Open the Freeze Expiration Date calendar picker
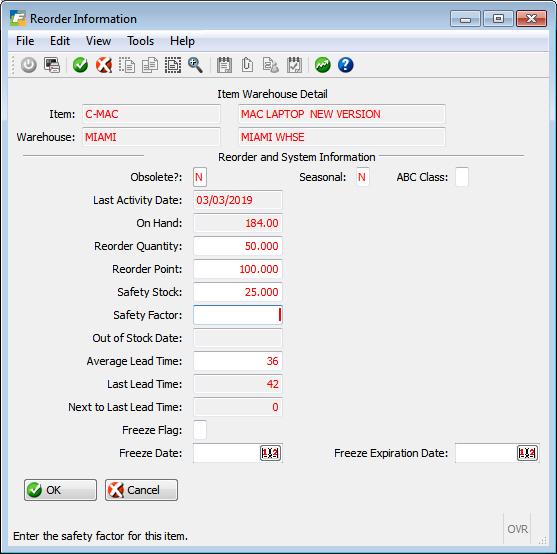This screenshot has height=554, width=557. [x=527, y=453]
